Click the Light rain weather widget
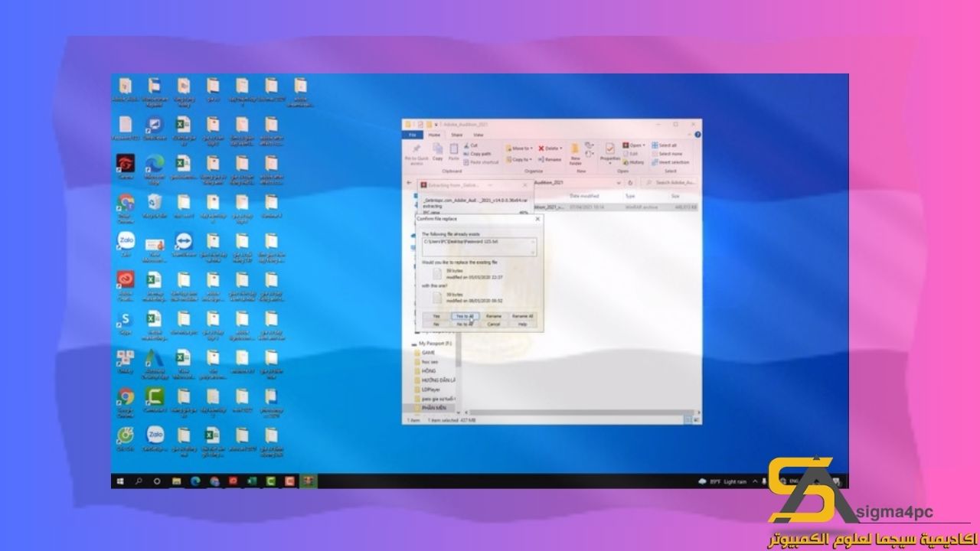Viewport: 980px width, 551px height. point(721,481)
